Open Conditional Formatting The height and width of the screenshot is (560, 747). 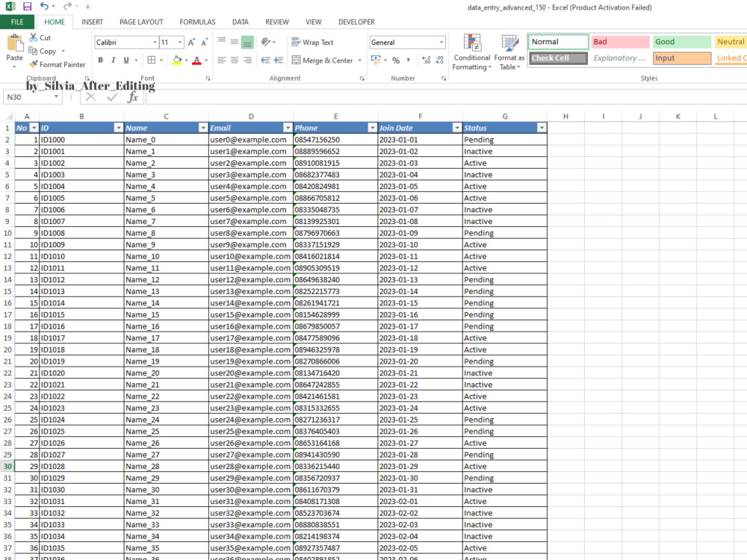coord(471,52)
